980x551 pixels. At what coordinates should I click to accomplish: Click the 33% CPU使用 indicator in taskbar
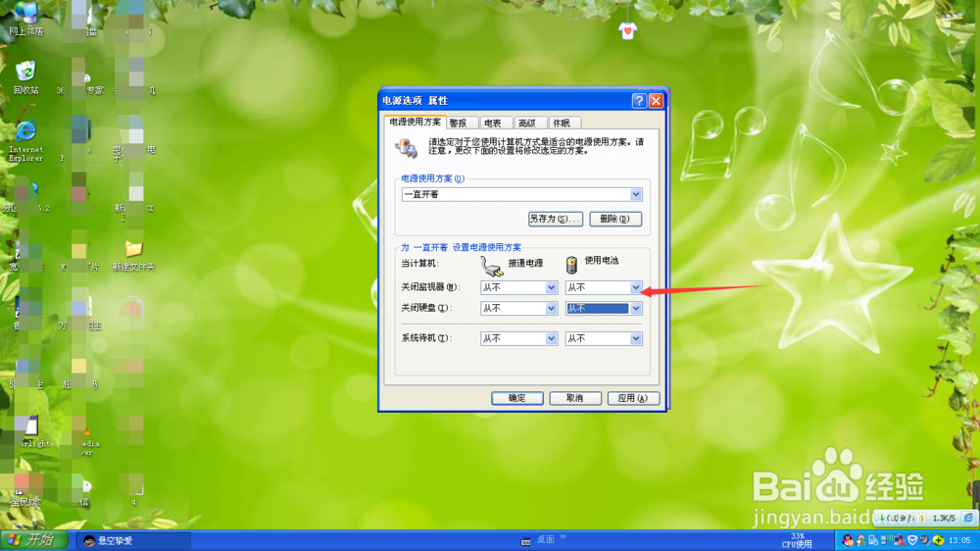(x=797, y=540)
